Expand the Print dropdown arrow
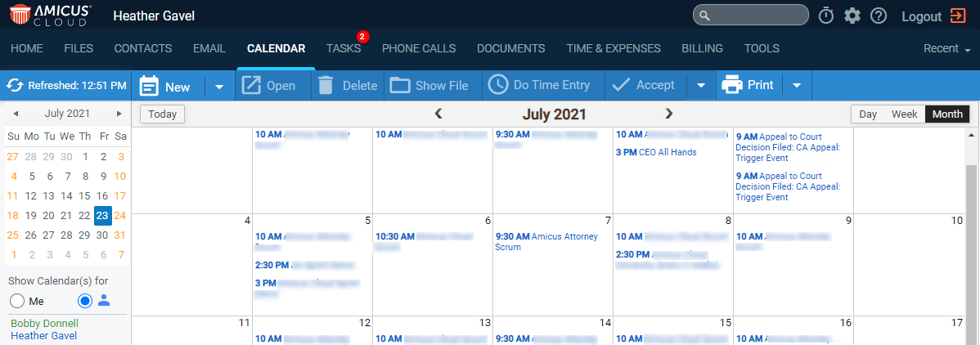The height and width of the screenshot is (345, 980). [797, 86]
